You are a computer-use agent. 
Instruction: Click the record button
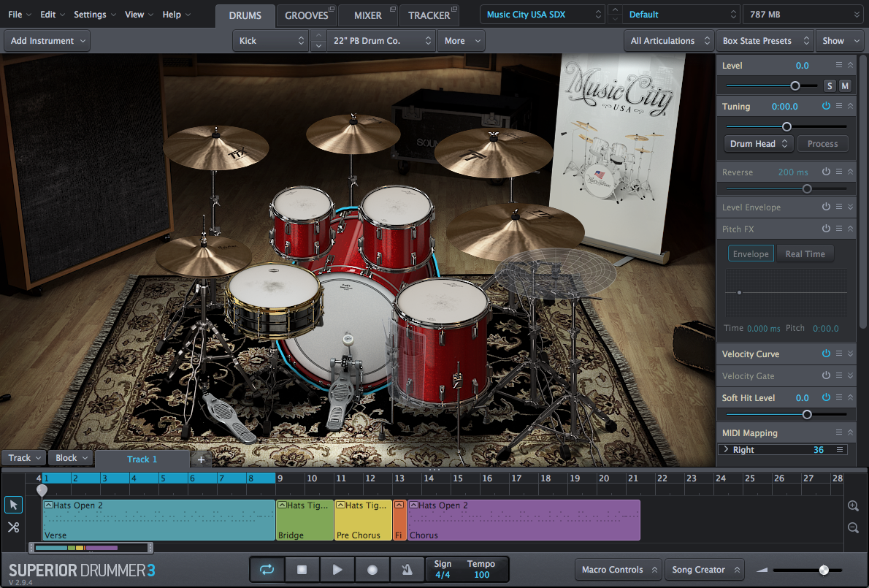372,569
